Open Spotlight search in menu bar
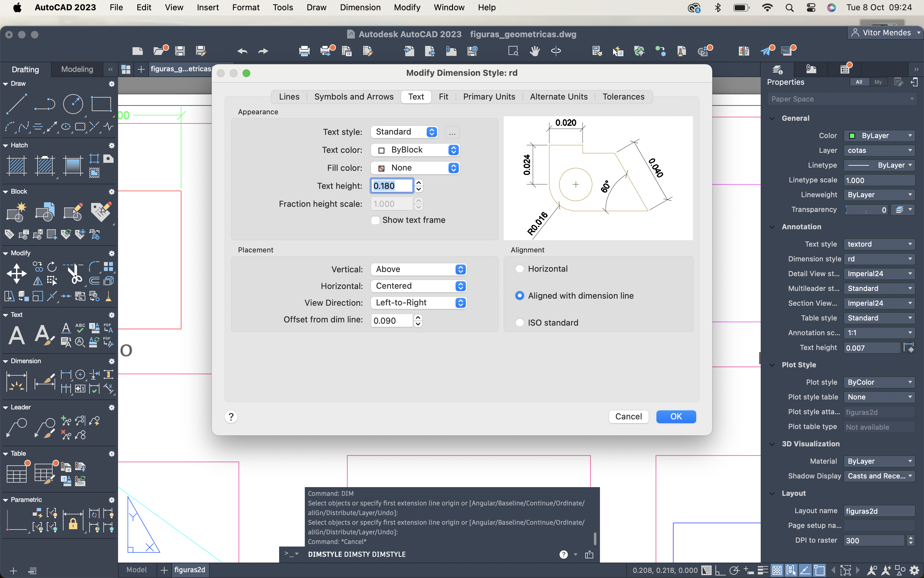The height and width of the screenshot is (578, 924). pyautogui.click(x=789, y=8)
